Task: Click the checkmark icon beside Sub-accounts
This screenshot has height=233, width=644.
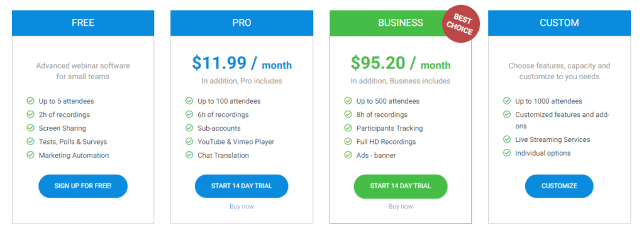Action: [189, 127]
